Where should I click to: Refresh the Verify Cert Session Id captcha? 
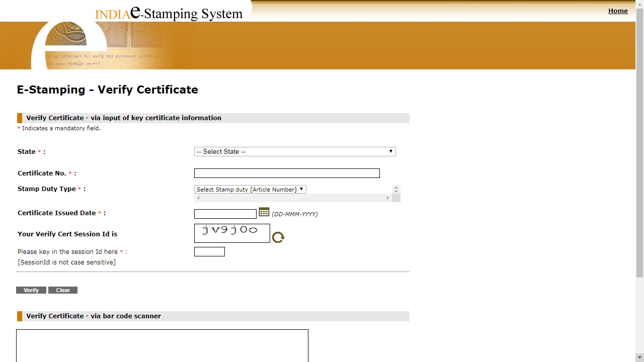[x=278, y=237]
